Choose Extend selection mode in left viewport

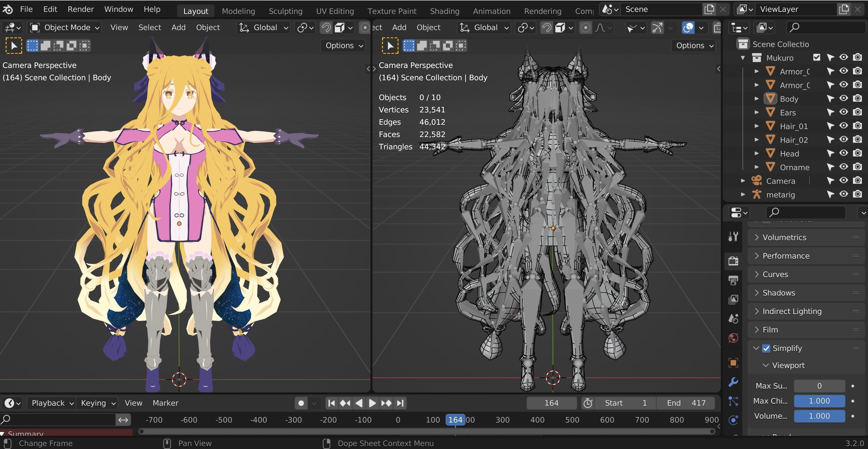(46, 46)
